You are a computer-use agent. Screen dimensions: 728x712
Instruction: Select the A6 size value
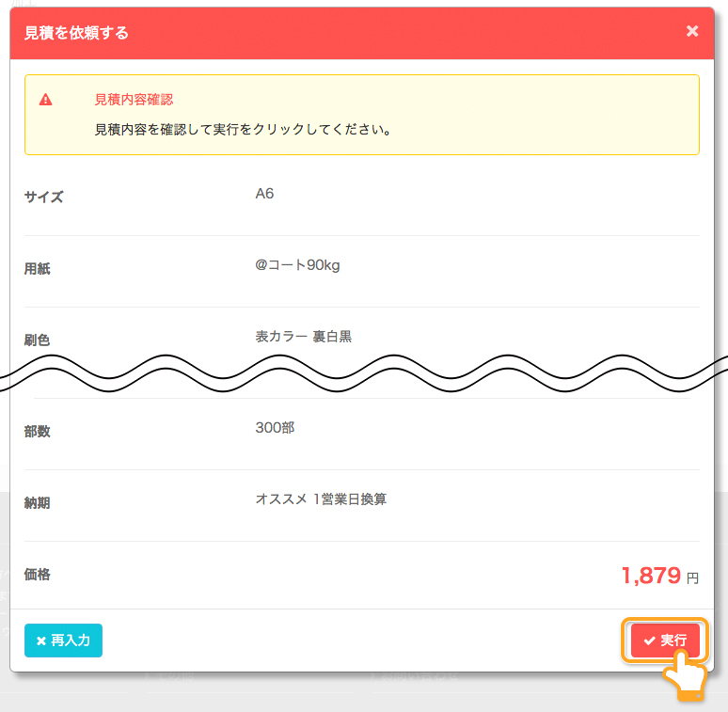(x=264, y=194)
